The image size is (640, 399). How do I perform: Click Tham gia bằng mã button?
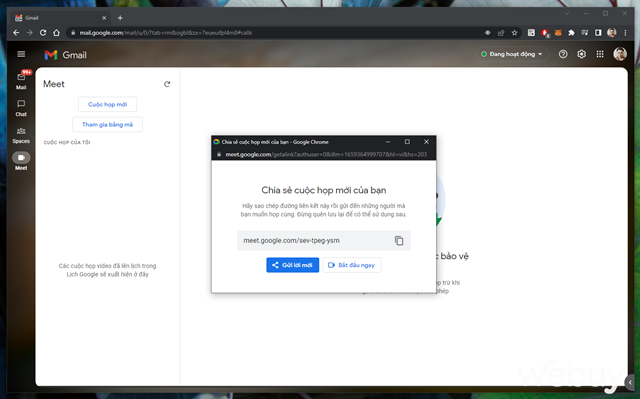pyautogui.click(x=107, y=124)
